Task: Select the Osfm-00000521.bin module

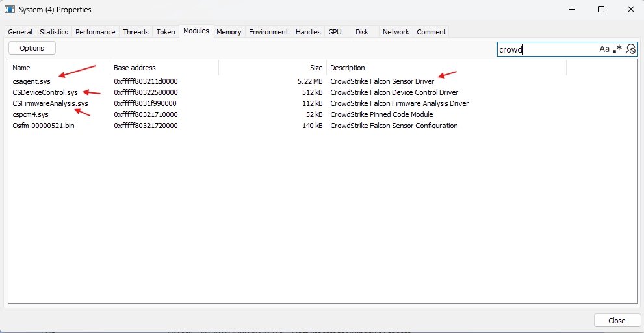Action: (44, 126)
